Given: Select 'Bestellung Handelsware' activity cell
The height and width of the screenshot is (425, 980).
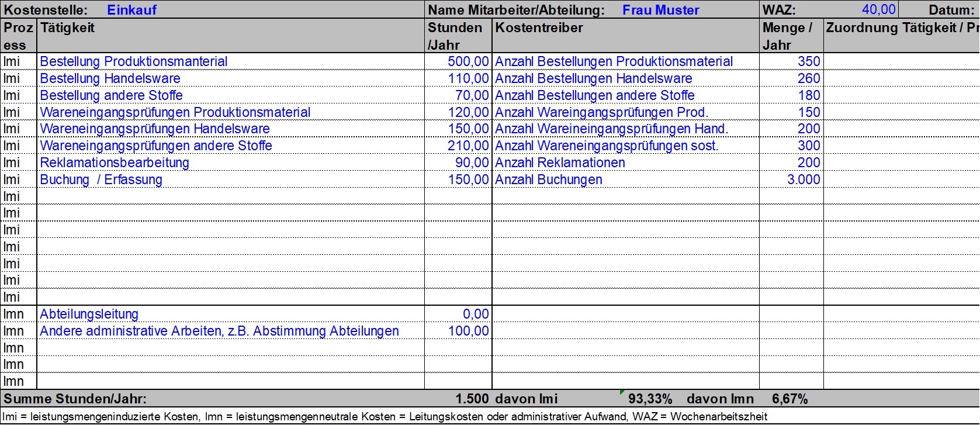Looking at the screenshot, I should (x=110, y=78).
